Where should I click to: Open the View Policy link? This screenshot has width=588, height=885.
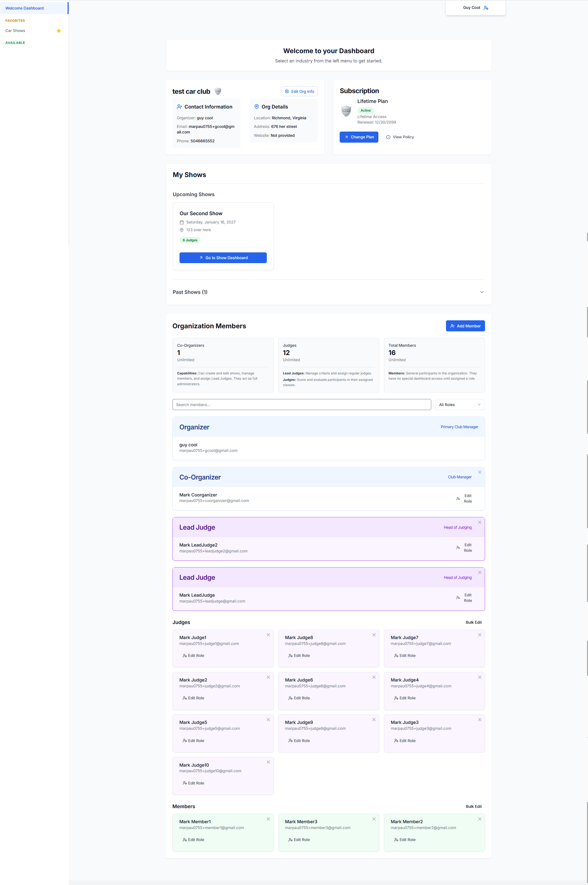[x=400, y=137]
